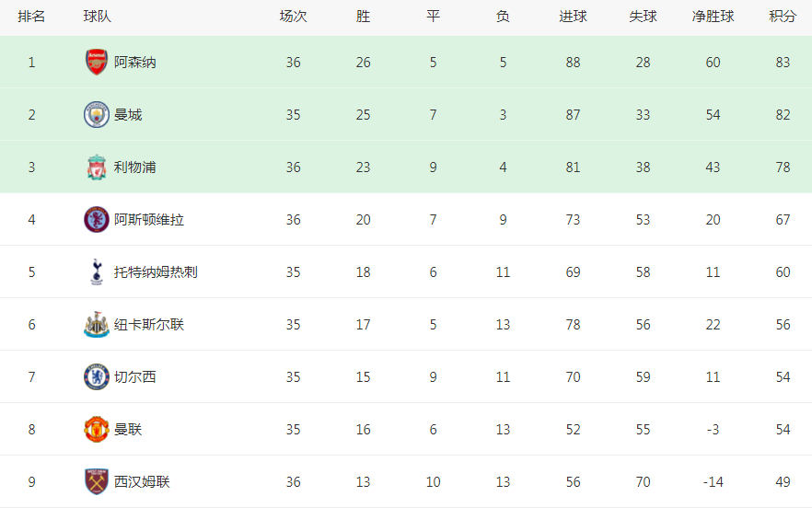812x508 pixels.
Task: Select the 托特纳姆热刺 team name
Action: [156, 271]
